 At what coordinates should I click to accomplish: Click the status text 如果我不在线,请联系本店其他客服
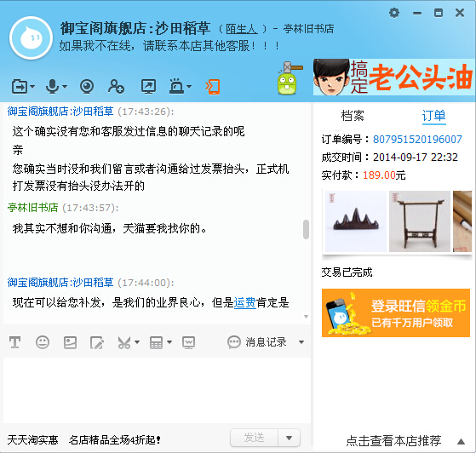point(169,46)
